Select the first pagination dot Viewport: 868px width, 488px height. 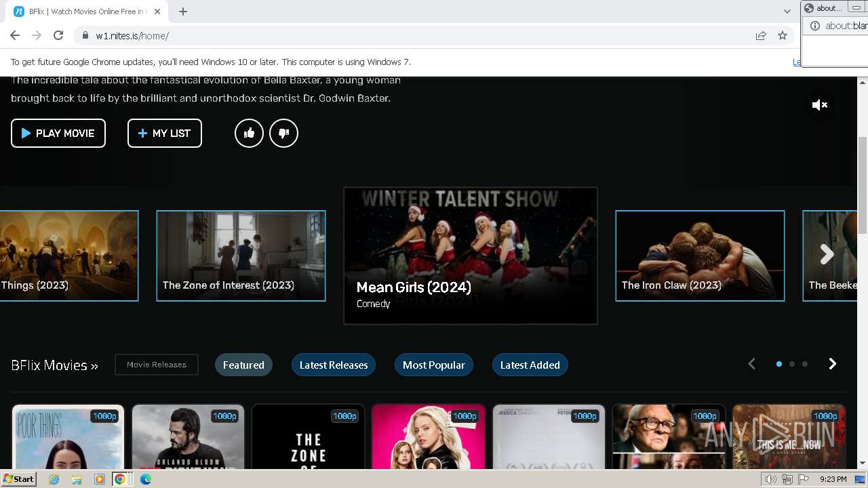pos(779,364)
